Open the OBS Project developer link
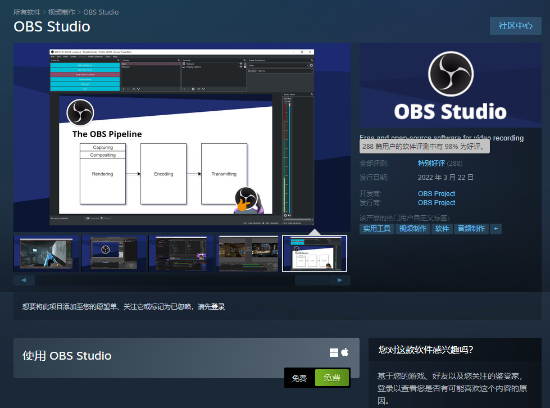 (436, 193)
